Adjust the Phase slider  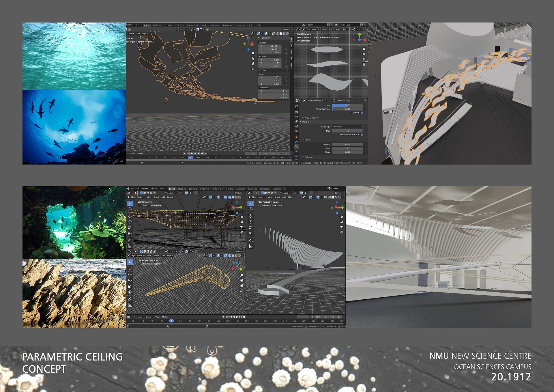[347, 105]
